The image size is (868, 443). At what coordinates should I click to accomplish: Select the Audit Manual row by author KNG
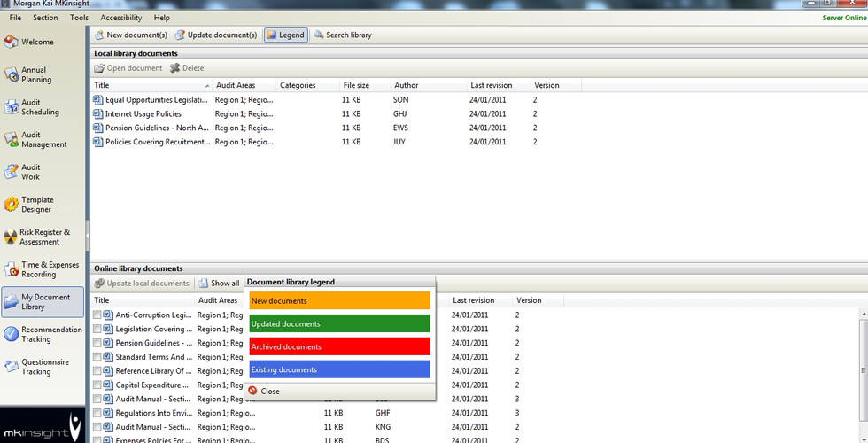click(x=328, y=427)
